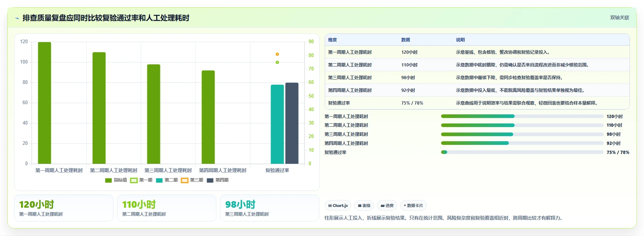Image resolution: width=644 pixels, height=236 pixels.
Task: Click the teal 复验通过率 bar in the chart
Action: point(277,124)
